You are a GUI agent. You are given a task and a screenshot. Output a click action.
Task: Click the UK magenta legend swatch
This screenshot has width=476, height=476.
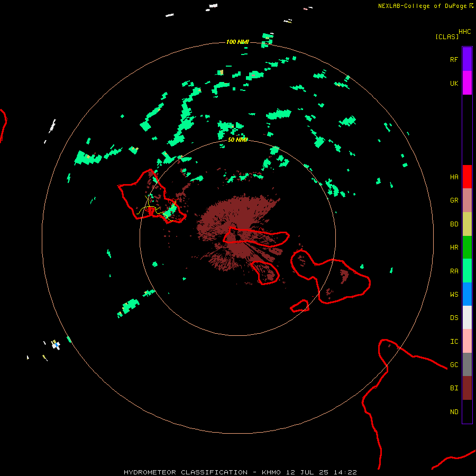467,83
